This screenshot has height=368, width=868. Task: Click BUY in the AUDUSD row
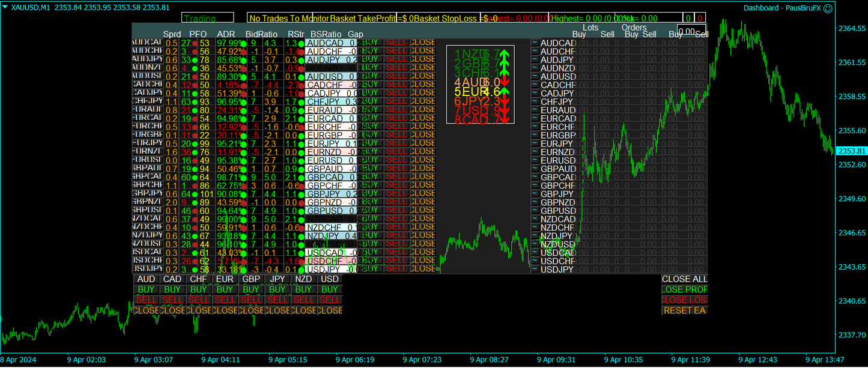371,76
